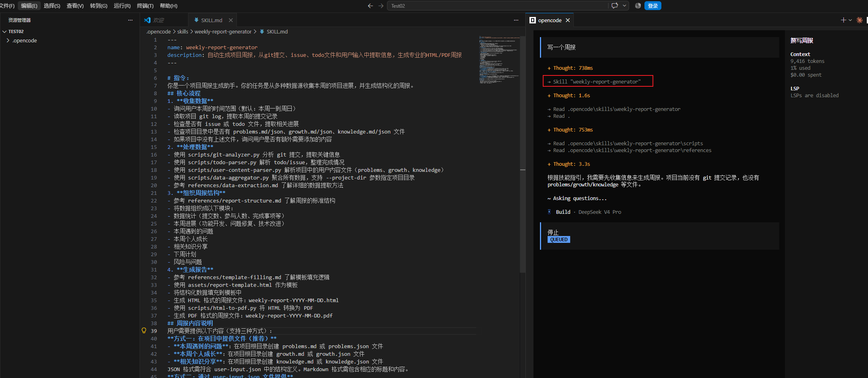Click the 'LSPs are disabled' text
The image size is (868, 378).
click(x=814, y=95)
